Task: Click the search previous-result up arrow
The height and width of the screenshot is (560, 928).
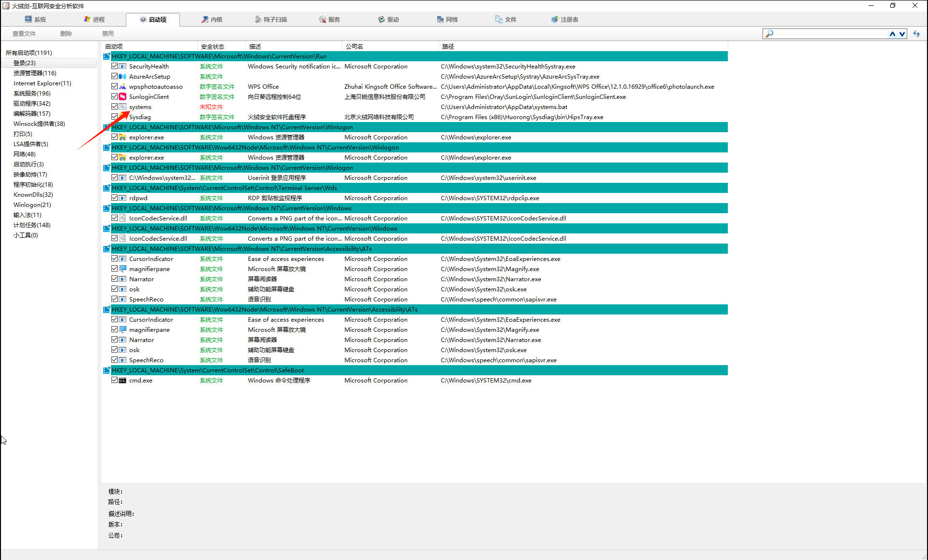Action: pos(892,34)
